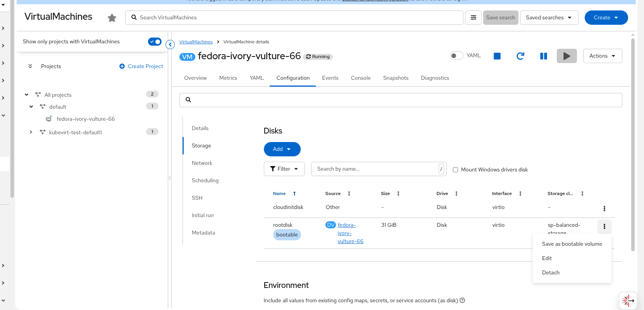
Task: Open the Scheduling configuration section
Action: [x=205, y=180]
